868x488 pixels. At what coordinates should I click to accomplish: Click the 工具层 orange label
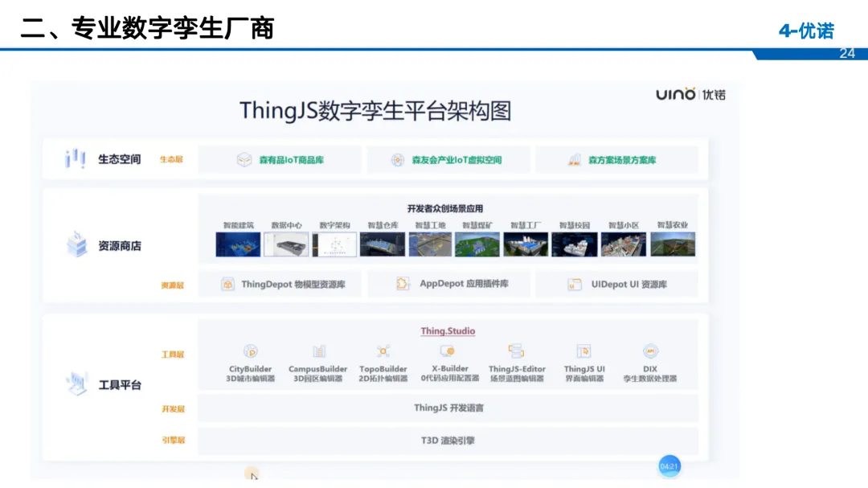(173, 355)
